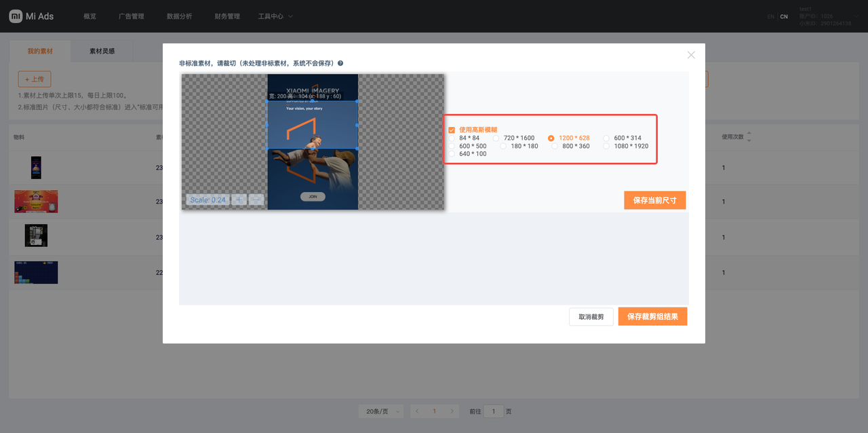Screen dimensions: 868x433
Task: Click 保存当前尺寸 button
Action: pyautogui.click(x=654, y=200)
